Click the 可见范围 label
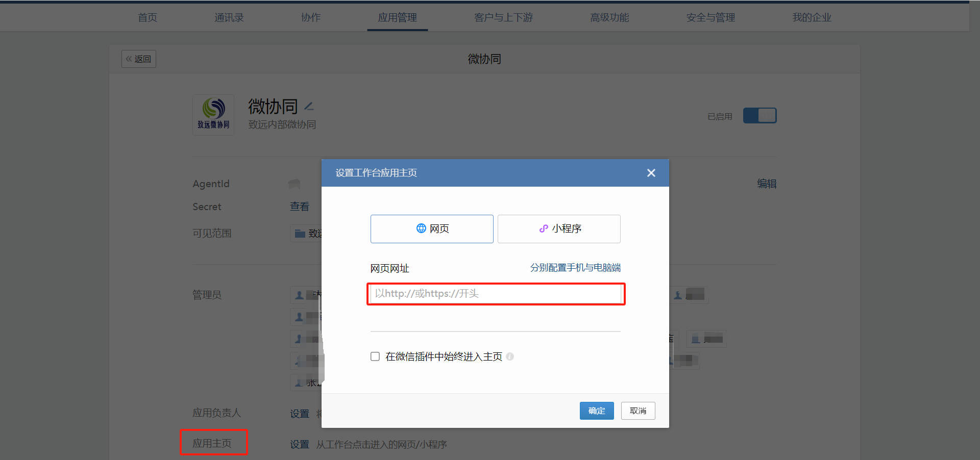The height and width of the screenshot is (460, 980). click(212, 233)
